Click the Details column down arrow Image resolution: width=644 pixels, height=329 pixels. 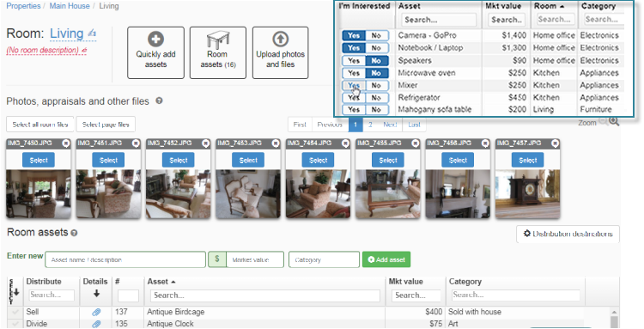pyautogui.click(x=96, y=294)
